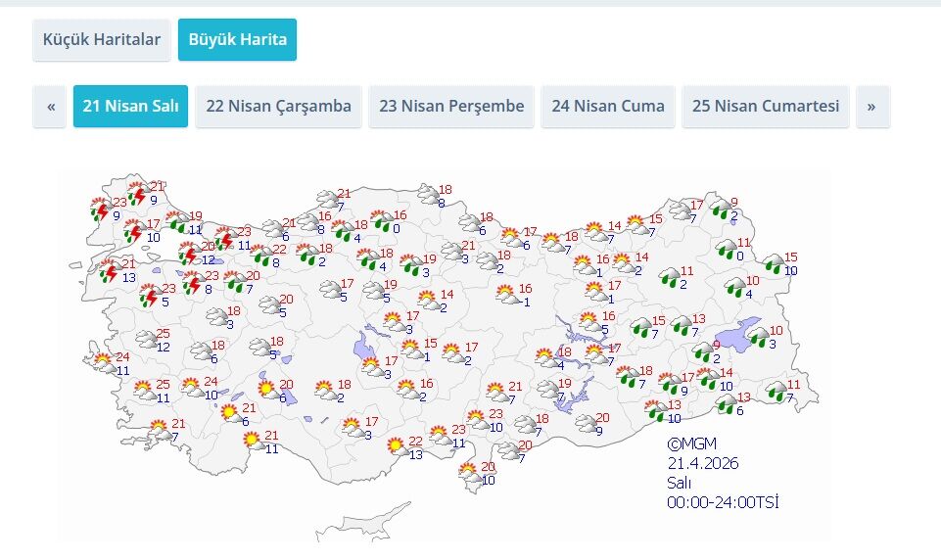Image resolution: width=941 pixels, height=560 pixels.
Task: Click the rain icon labeled 15 and 10
Action: [x=773, y=263]
